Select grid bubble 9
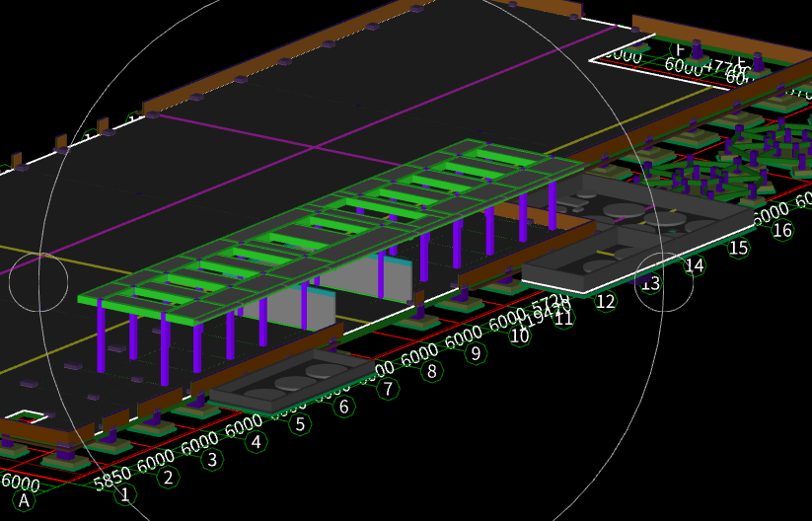The width and height of the screenshot is (812, 521). click(476, 353)
